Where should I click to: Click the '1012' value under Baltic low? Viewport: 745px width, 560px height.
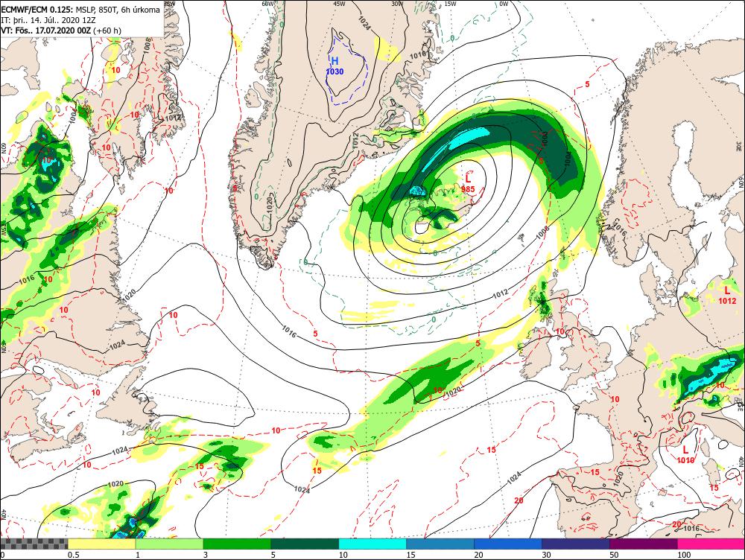pos(727,301)
